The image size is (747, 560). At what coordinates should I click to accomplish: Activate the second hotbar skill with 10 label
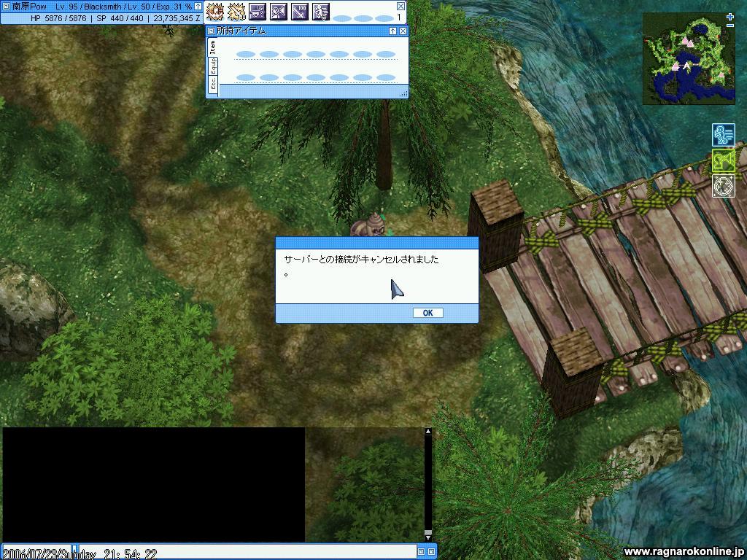(x=236, y=12)
